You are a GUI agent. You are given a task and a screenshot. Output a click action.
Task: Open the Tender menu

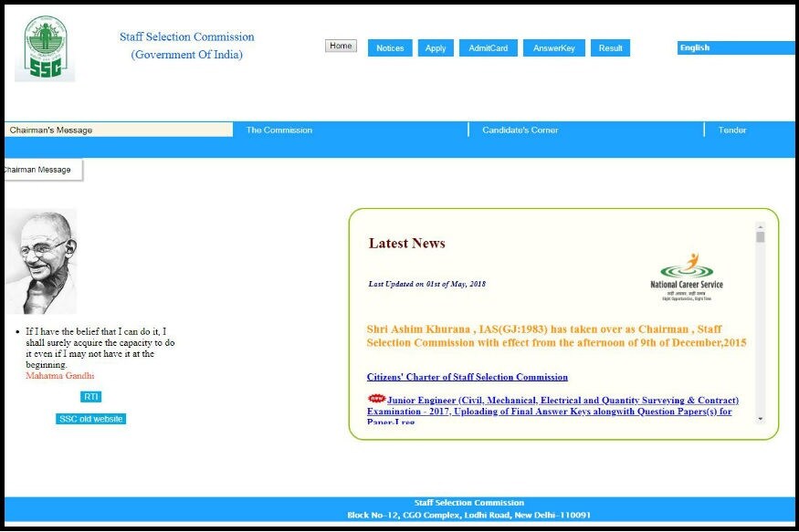click(x=732, y=130)
